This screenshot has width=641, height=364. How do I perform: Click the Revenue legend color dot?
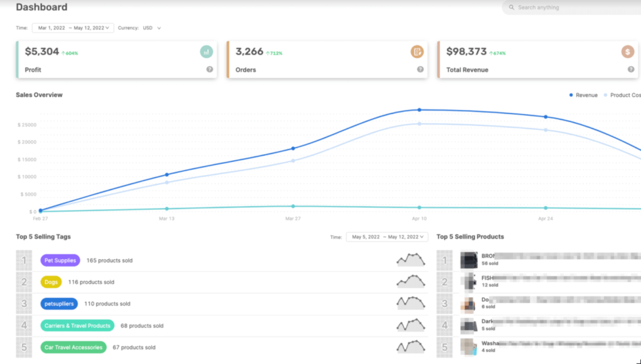pos(570,94)
